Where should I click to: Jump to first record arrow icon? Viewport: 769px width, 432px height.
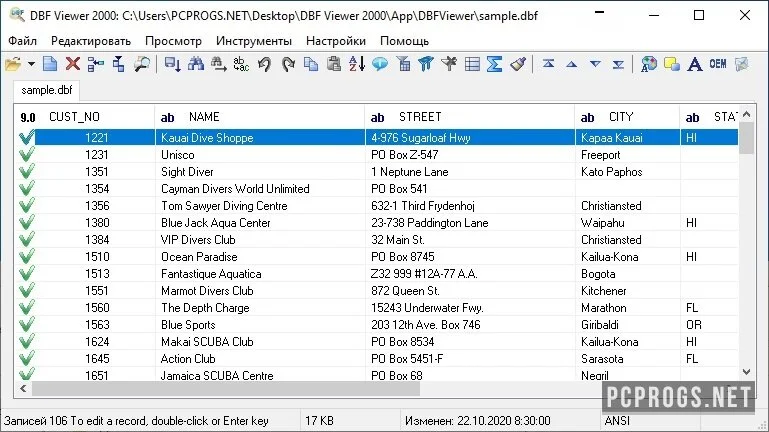coord(548,64)
